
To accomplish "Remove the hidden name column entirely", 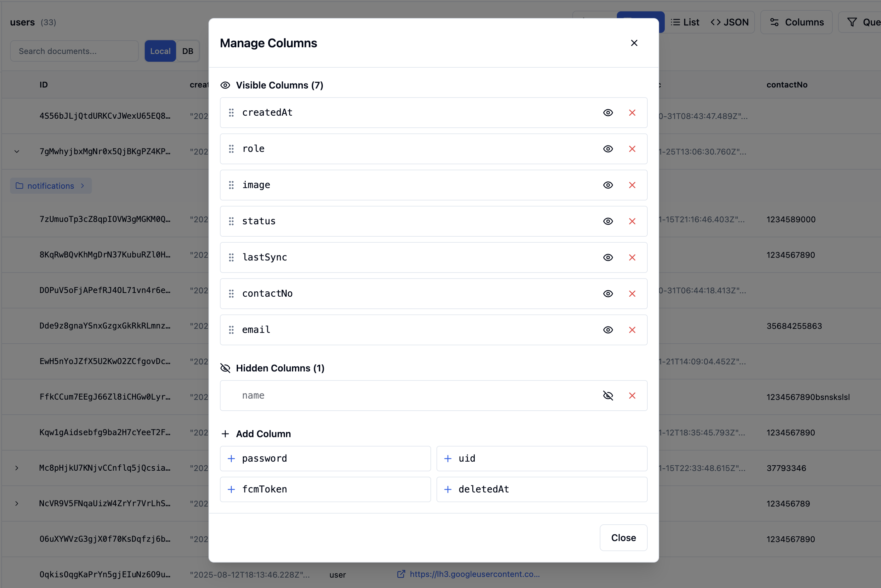I will click(x=633, y=396).
